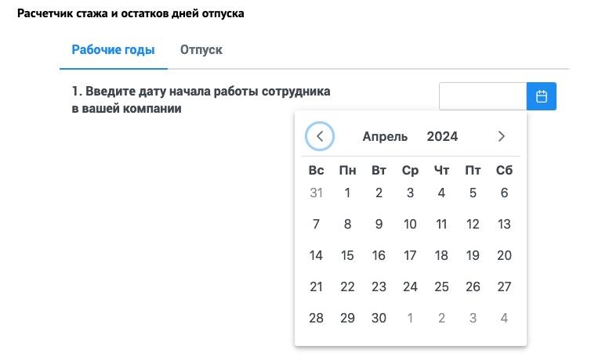Choose April 19 in the calendar
This screenshot has width=602, height=364.
pos(473,256)
